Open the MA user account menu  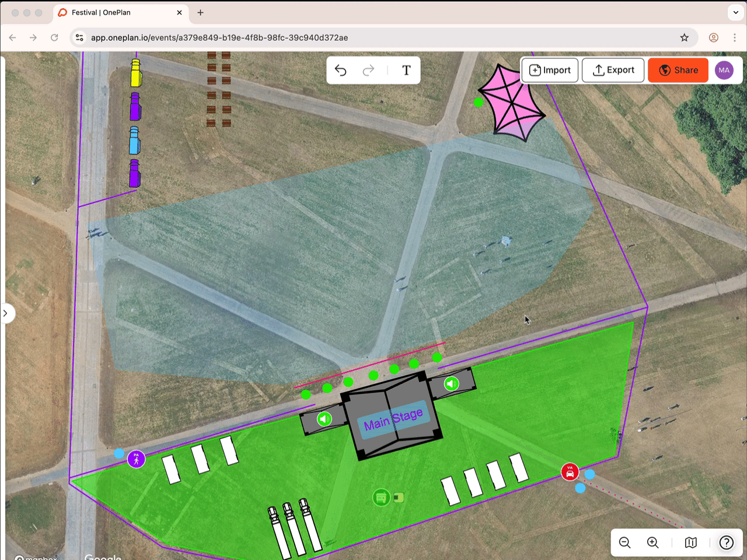[x=724, y=70]
